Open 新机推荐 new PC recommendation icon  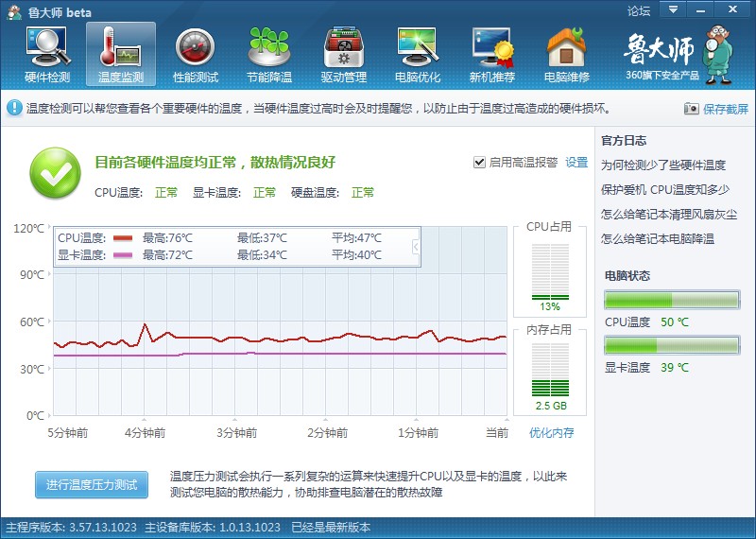click(492, 55)
